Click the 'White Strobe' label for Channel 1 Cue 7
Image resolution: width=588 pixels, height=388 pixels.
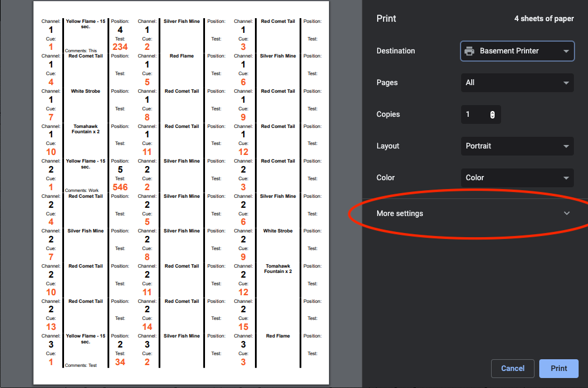click(86, 91)
